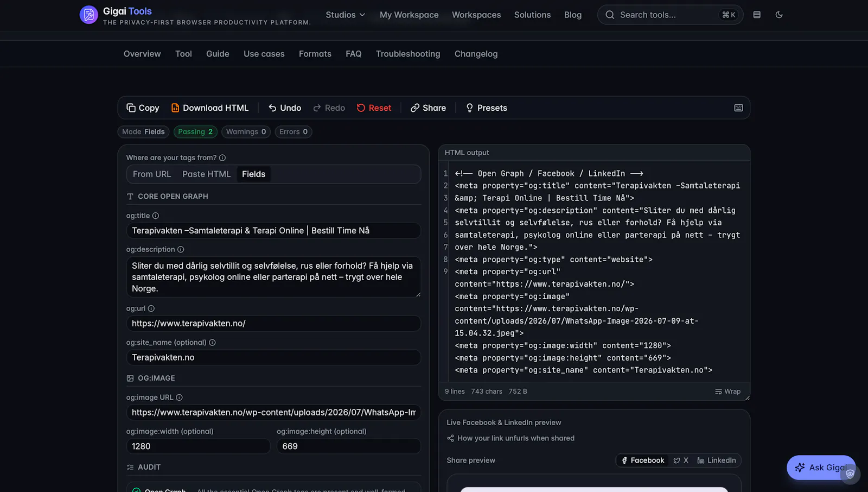This screenshot has height=492, width=868.
Task: Jump to the Tool section
Action: [183, 54]
